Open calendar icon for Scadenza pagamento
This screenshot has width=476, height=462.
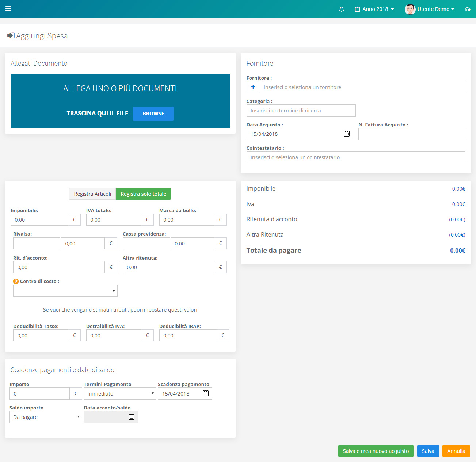click(x=206, y=393)
